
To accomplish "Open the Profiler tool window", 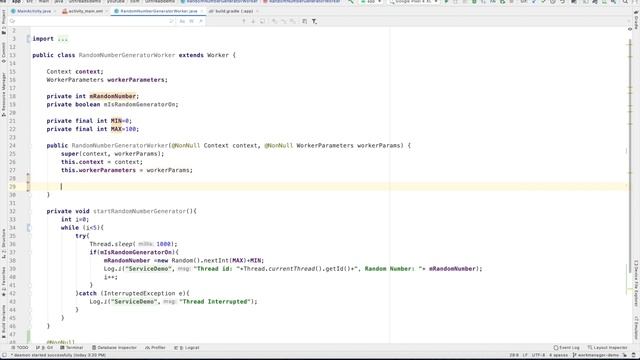I will click(155, 348).
